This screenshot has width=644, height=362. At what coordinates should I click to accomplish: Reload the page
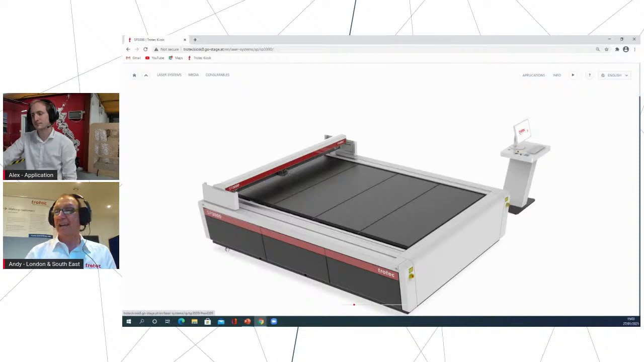tap(145, 49)
